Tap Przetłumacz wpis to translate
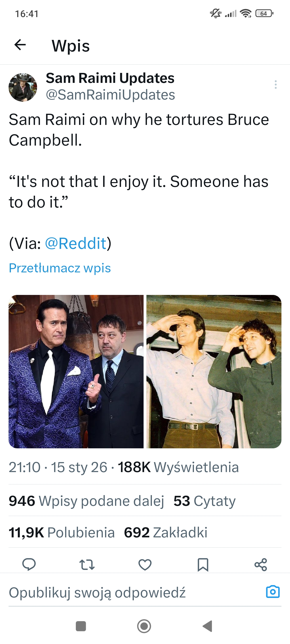Screen dimensions: 290x644 coord(60,268)
